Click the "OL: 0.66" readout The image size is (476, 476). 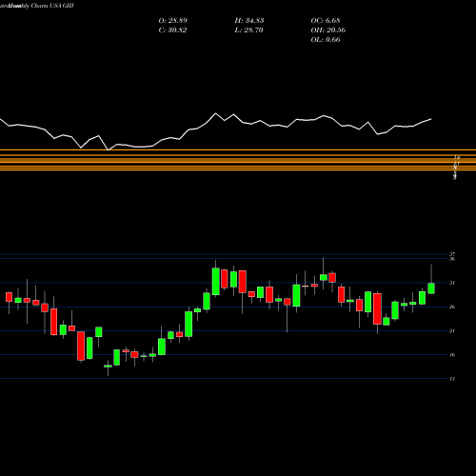pyautogui.click(x=326, y=40)
